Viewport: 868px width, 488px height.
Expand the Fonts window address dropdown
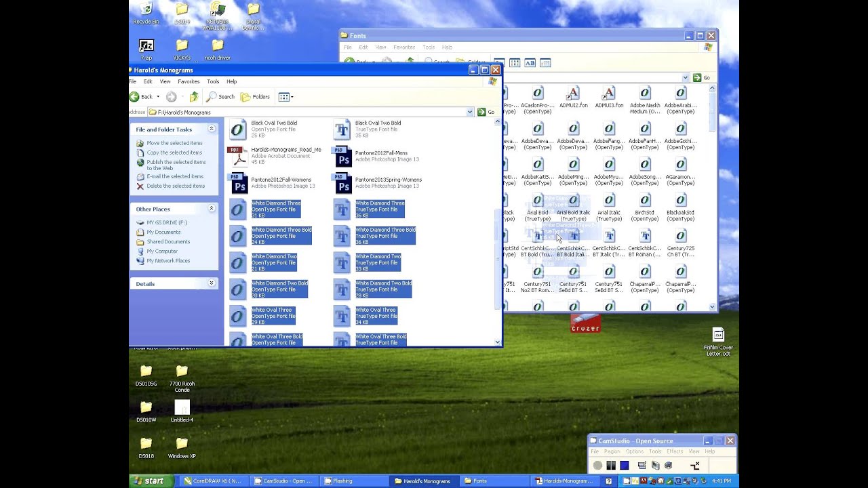[x=686, y=78]
